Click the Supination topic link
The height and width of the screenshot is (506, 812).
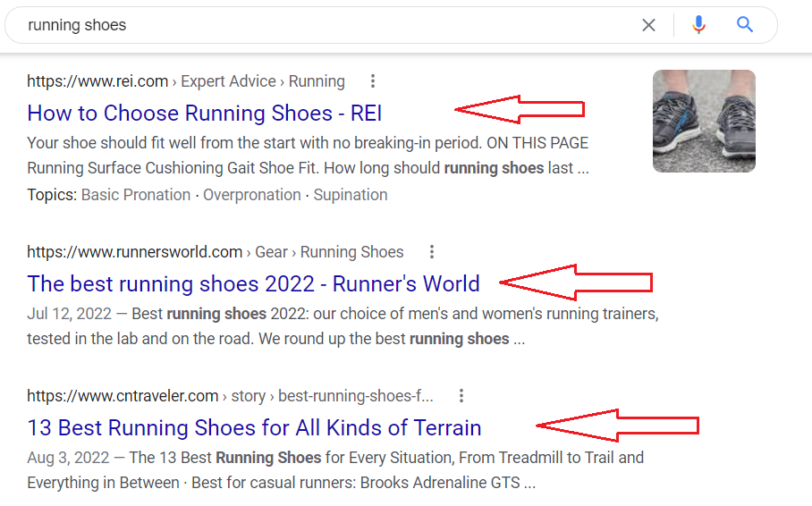point(350,195)
